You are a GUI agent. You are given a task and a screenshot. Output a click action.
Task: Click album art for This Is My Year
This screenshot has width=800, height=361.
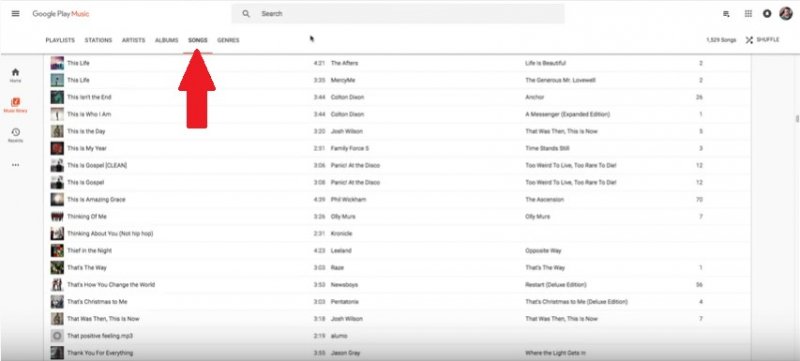(57, 148)
